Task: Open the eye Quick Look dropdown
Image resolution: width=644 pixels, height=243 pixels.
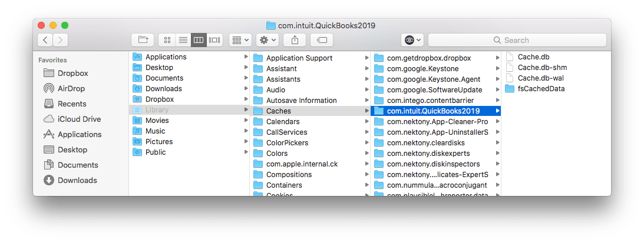Action: [x=412, y=40]
